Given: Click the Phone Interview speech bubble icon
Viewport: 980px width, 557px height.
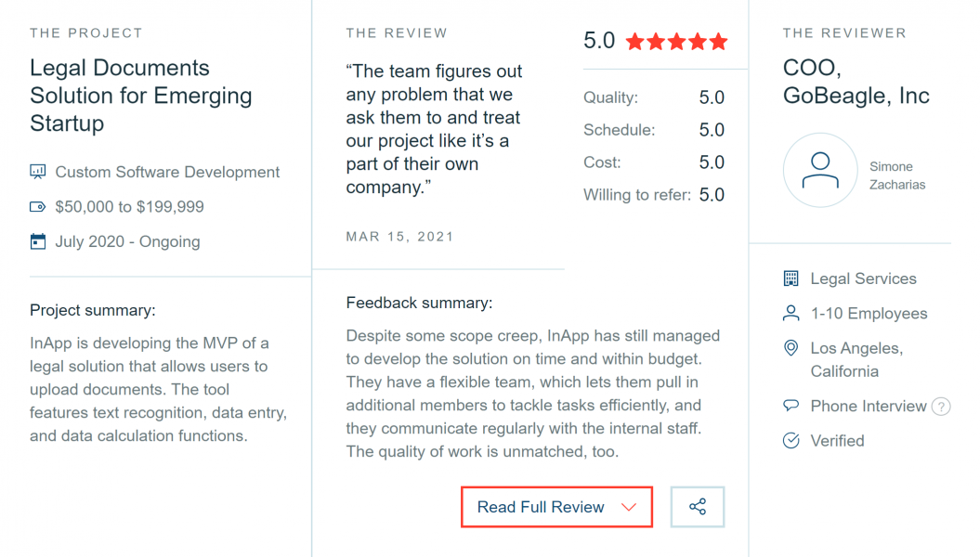Looking at the screenshot, I should coord(791,406).
